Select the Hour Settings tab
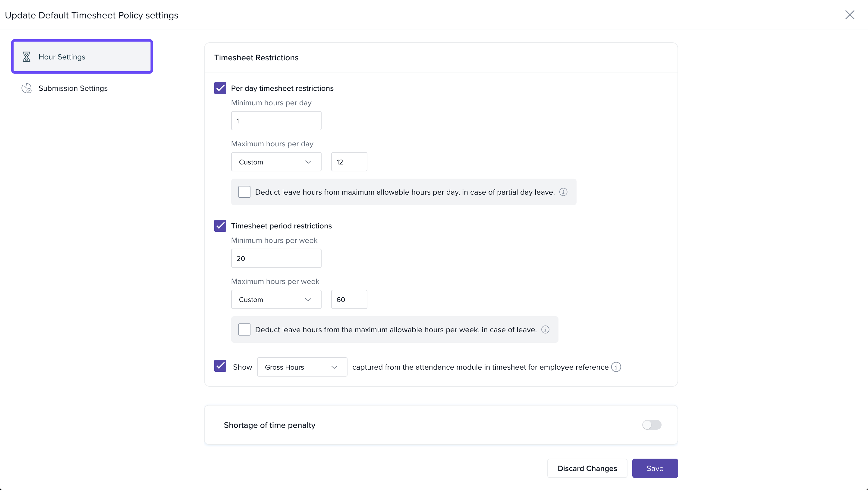Screen dimensions: 868x490 [x=82, y=57]
